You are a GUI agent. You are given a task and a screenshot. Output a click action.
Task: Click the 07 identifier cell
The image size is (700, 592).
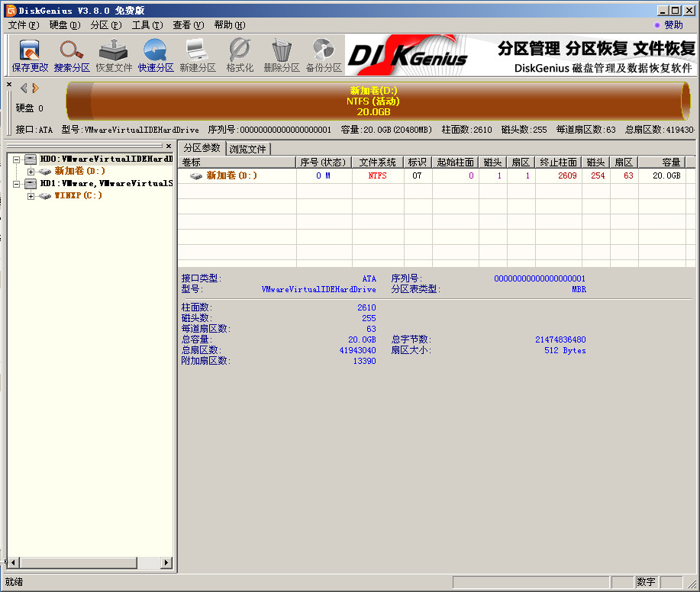pos(417,175)
